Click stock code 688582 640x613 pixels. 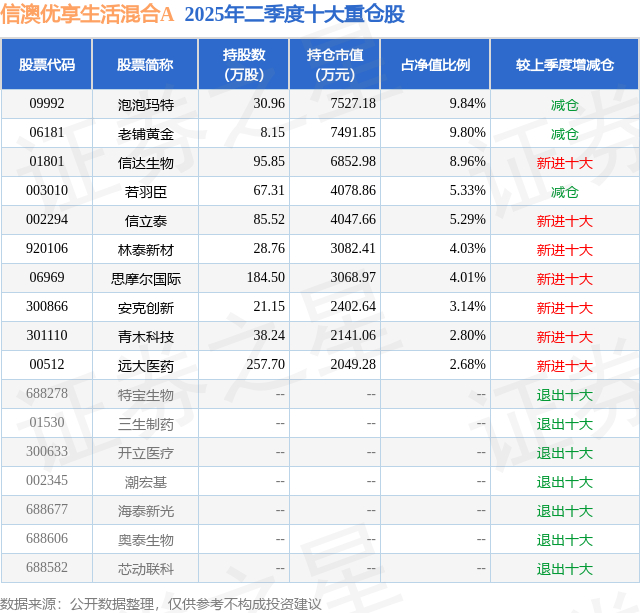coord(47,567)
